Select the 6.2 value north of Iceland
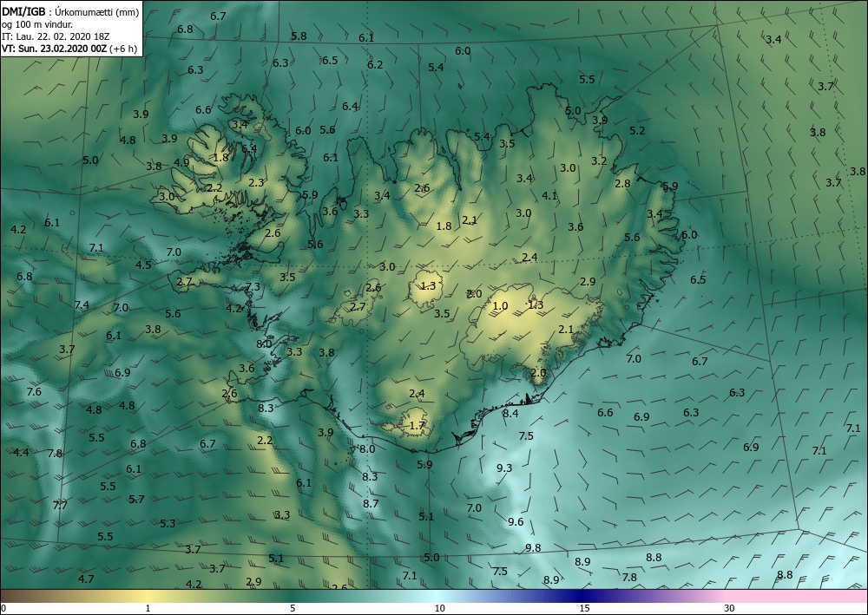Screen dimensions: 868x615 coord(375,65)
